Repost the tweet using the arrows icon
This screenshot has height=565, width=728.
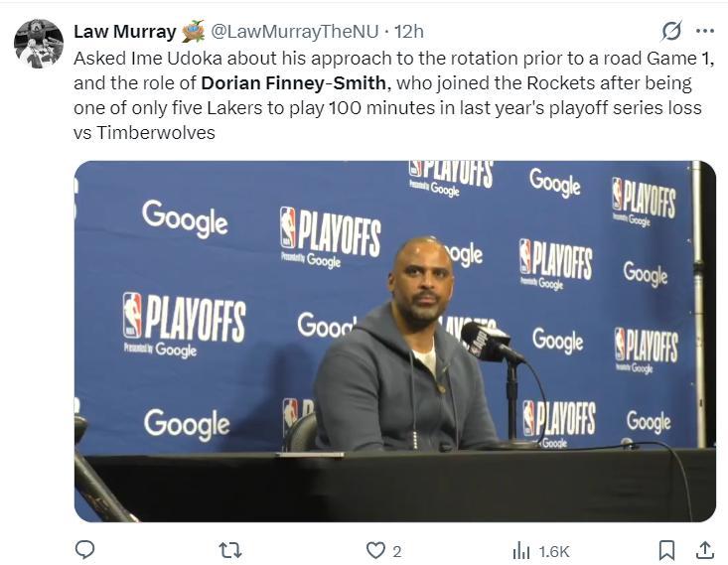[229, 549]
